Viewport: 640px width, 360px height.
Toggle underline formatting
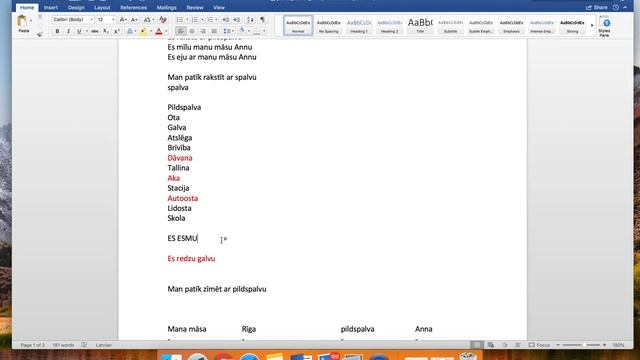pyautogui.click(x=79, y=31)
